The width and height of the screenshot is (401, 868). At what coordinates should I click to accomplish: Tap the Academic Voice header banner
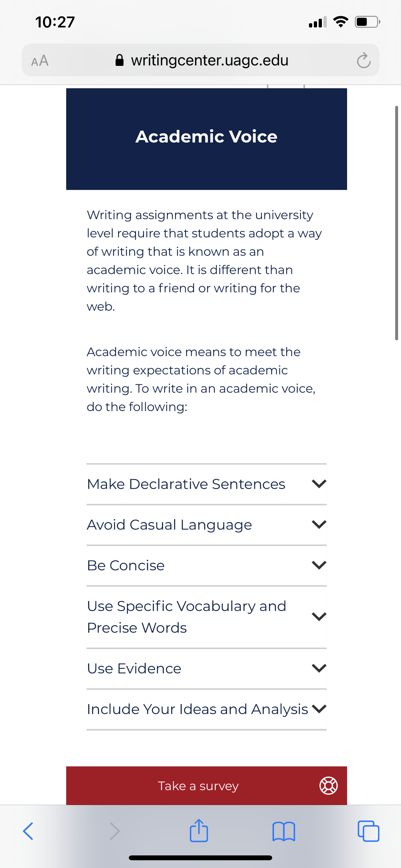pyautogui.click(x=207, y=139)
